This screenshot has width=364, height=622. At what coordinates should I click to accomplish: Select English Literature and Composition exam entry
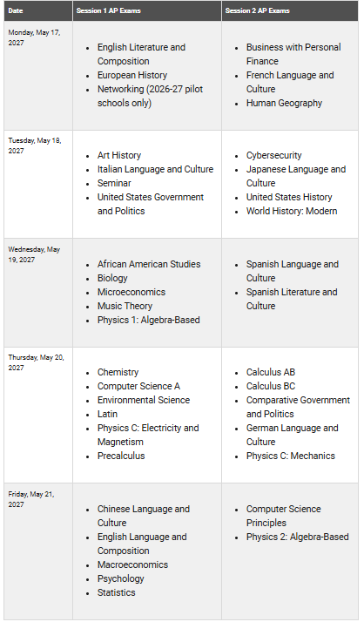141,54
